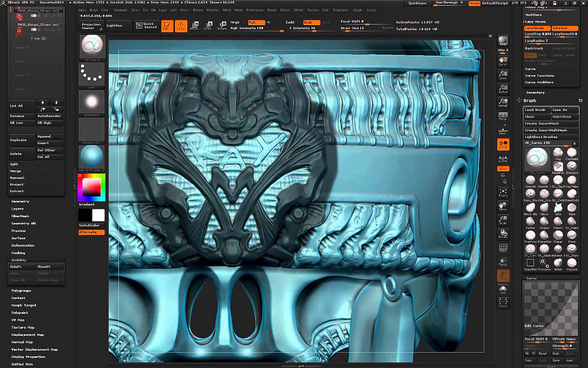588x368 pixels.
Task: Click the Scroll canvas icon
Action: tap(503, 61)
